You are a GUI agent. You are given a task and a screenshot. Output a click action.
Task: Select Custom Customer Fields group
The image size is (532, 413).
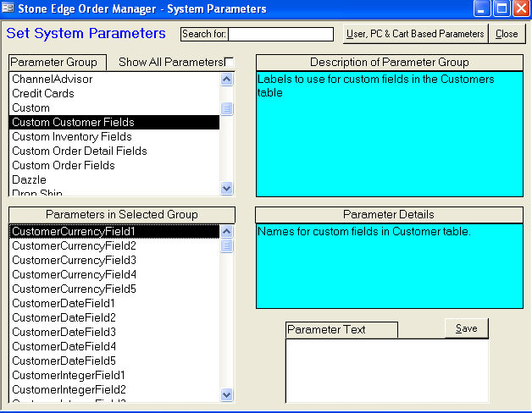[114, 122]
